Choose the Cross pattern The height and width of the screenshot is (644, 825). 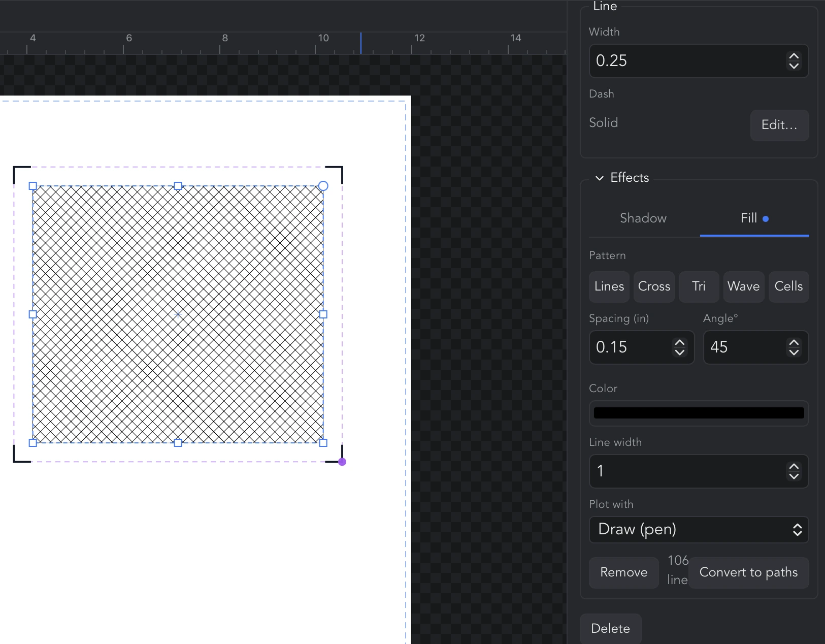coord(654,286)
